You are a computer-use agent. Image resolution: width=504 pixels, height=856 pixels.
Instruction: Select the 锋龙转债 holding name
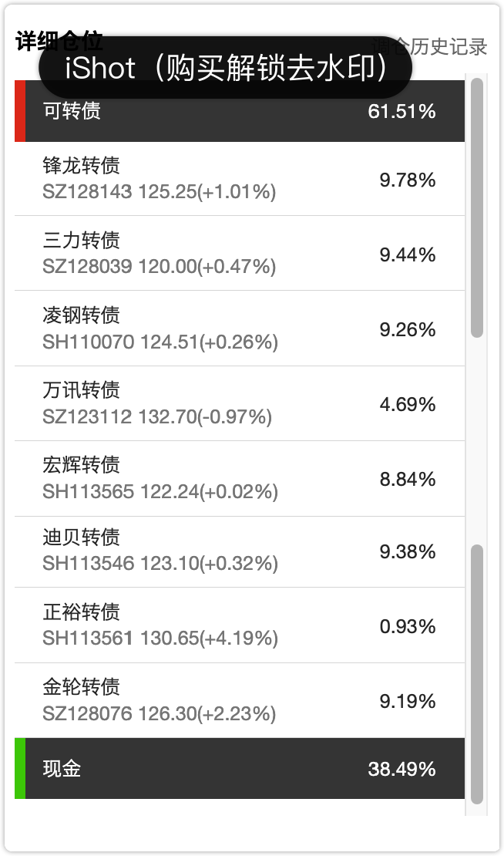coord(82,165)
